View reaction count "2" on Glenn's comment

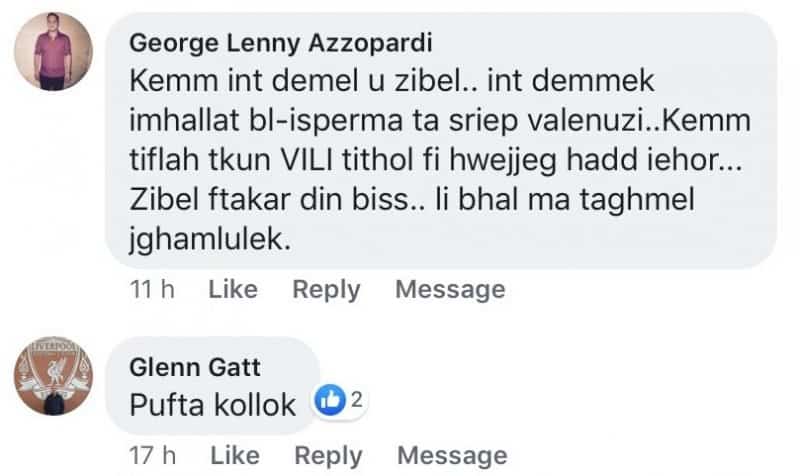(x=353, y=402)
